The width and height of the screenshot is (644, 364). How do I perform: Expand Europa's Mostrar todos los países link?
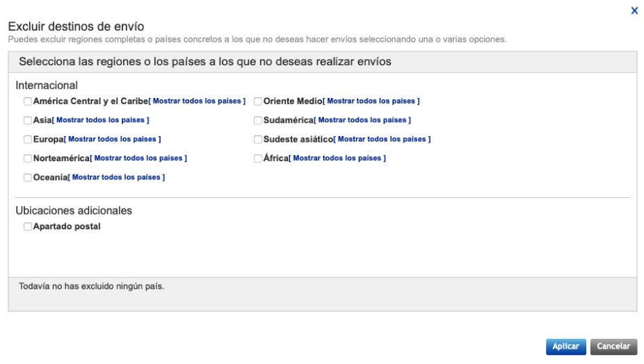click(x=113, y=139)
